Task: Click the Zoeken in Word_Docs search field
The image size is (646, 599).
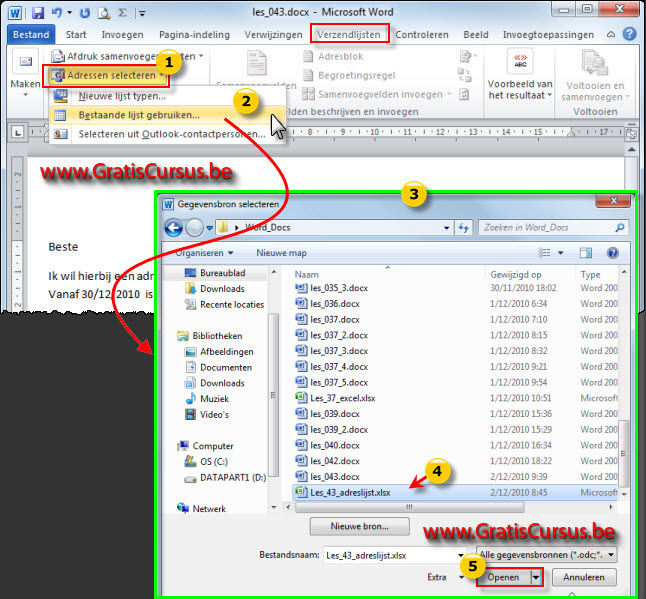Action: point(553,227)
